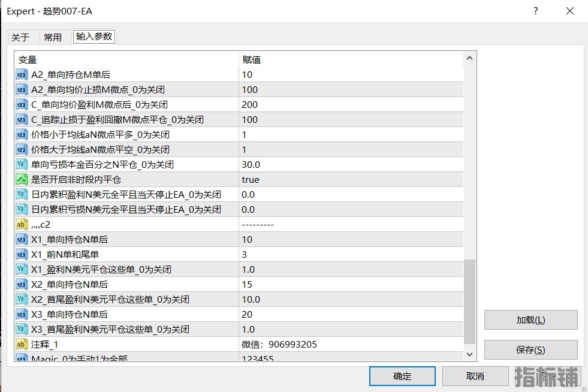Viewport: 588px width, 392px height.
Task: Click the icon beside X1_盈利N美元平仓这些单_0为关闭
Action: [x=22, y=270]
